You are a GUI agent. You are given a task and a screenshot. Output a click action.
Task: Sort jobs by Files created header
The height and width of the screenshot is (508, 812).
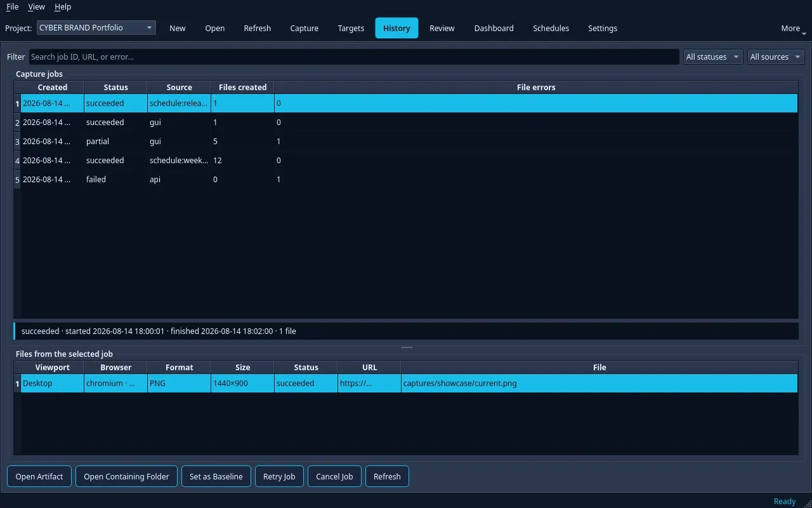[x=243, y=87]
